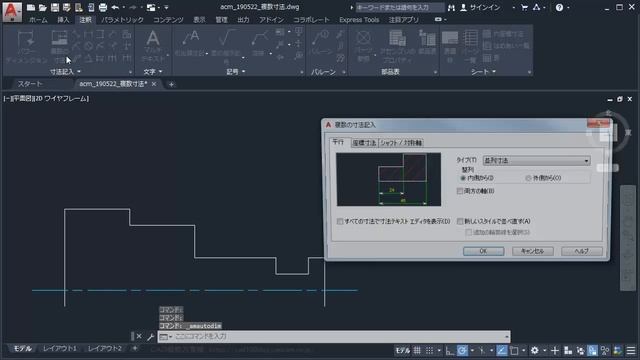Viewport: 640px width, 360px height.
Task: Click the Save As icon
Action: 67,7
